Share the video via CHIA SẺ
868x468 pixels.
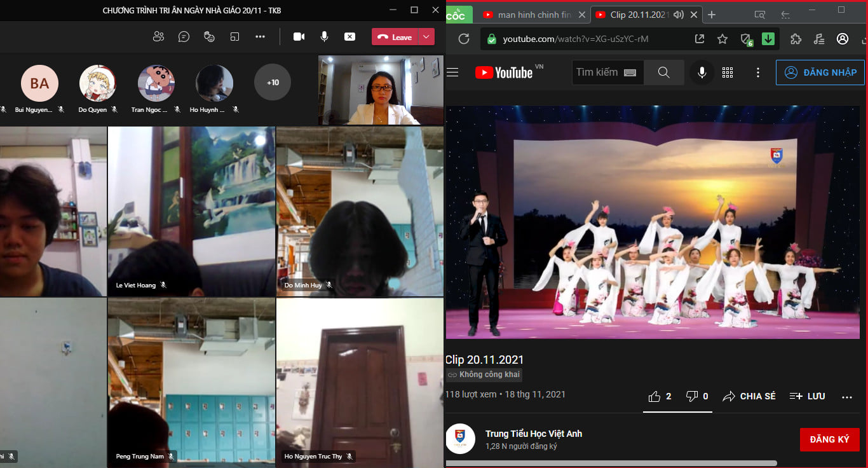749,396
